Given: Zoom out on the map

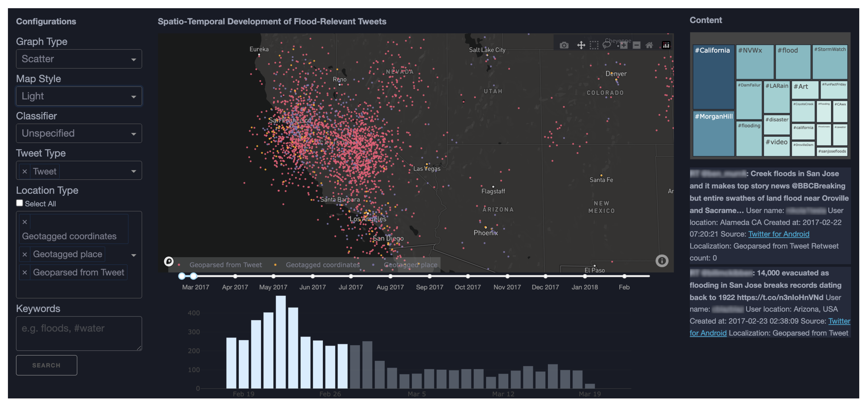Looking at the screenshot, I should [x=636, y=45].
